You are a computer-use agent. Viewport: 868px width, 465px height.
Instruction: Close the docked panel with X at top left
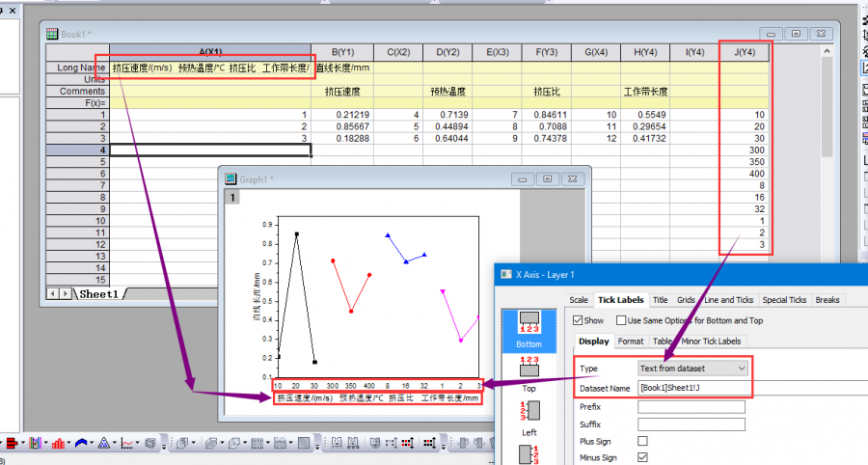(13, 11)
